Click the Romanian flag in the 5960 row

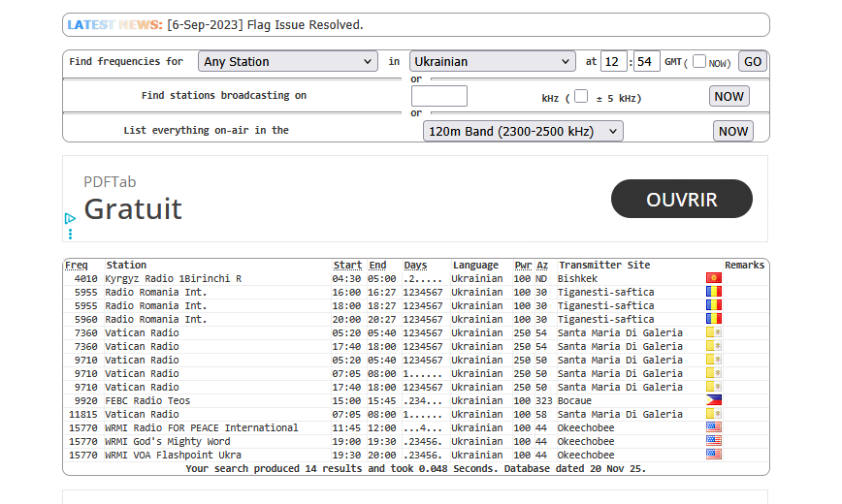[x=713, y=319]
